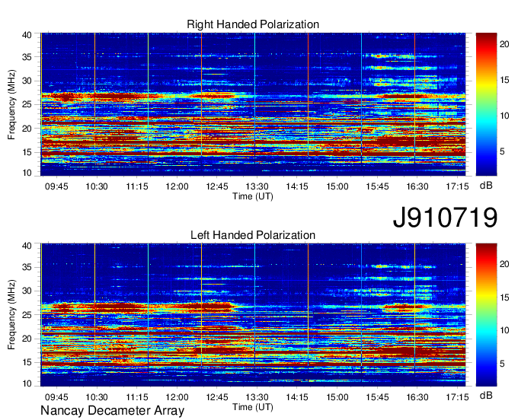Click the 10 MHz tick on Left Handed plot

(x=27, y=383)
